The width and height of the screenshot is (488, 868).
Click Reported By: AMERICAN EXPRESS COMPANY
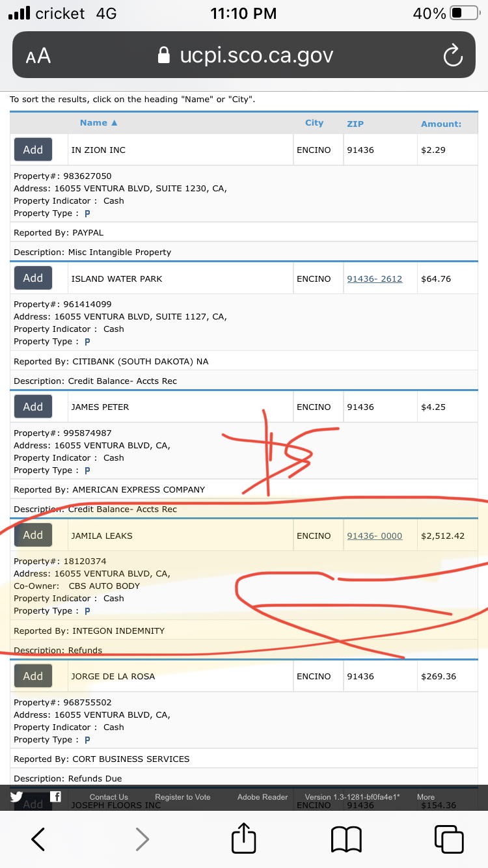point(109,489)
